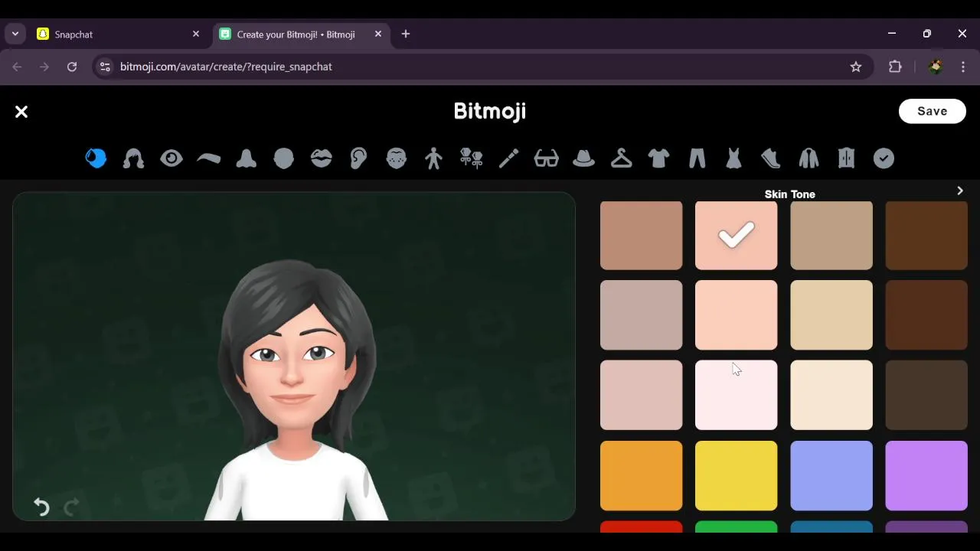Viewport: 980px width, 551px height.
Task: Click the Skin Tone heading
Action: click(789, 194)
